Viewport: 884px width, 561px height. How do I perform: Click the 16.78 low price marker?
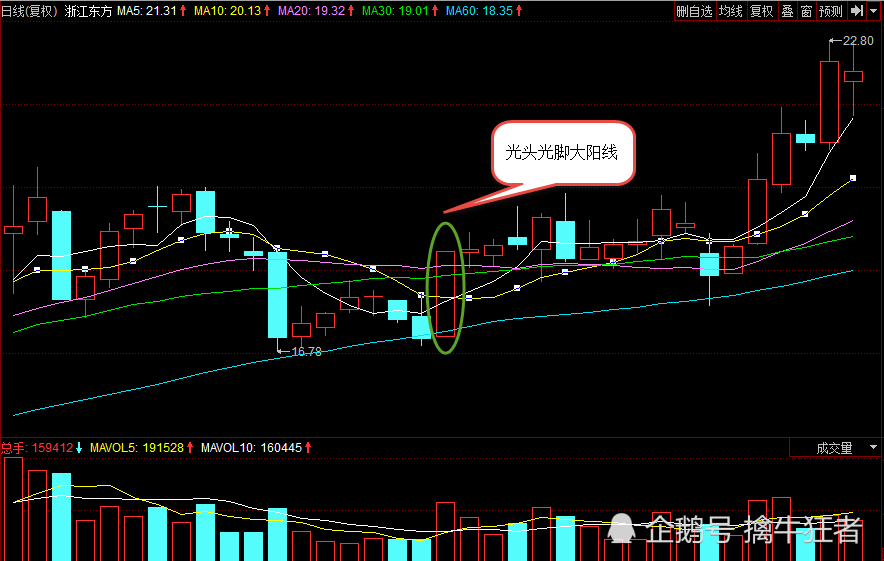click(x=300, y=352)
